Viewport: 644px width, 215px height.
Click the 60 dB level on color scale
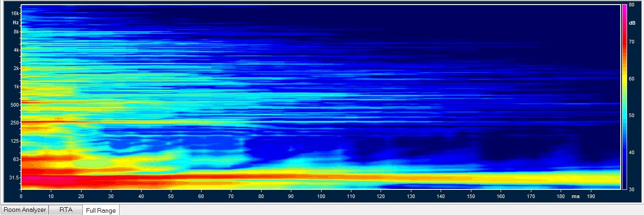631,79
